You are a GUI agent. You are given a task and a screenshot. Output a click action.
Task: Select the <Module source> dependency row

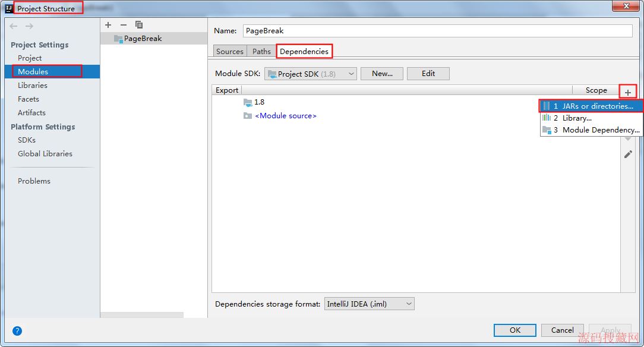416,116
